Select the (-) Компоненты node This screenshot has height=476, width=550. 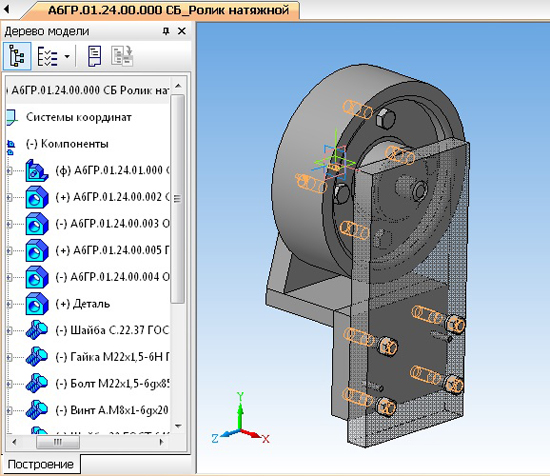[x=67, y=144]
